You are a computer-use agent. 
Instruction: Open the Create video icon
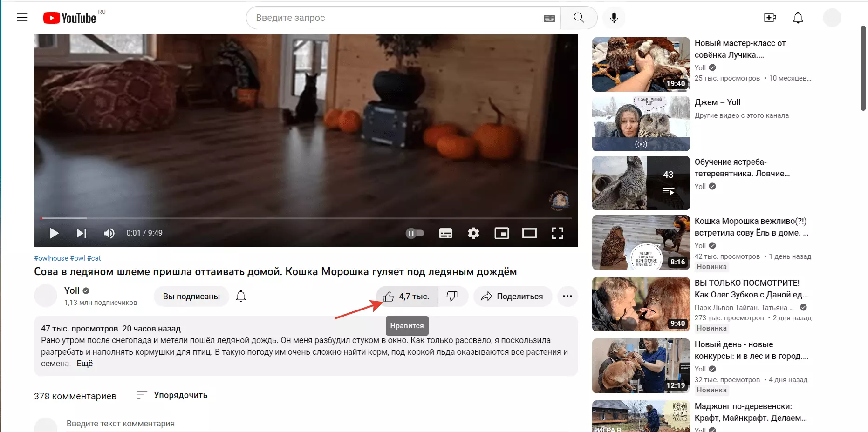[x=770, y=18]
